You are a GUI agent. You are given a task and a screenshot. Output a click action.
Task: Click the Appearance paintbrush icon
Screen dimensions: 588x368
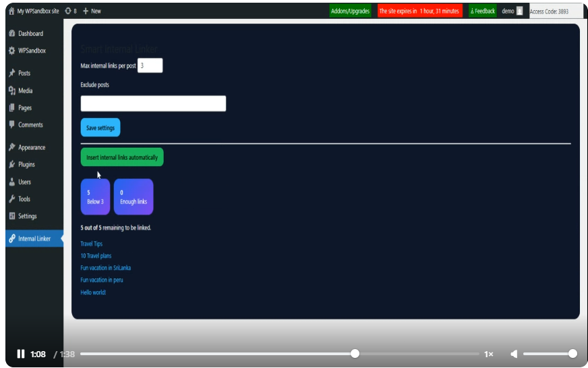[12, 147]
